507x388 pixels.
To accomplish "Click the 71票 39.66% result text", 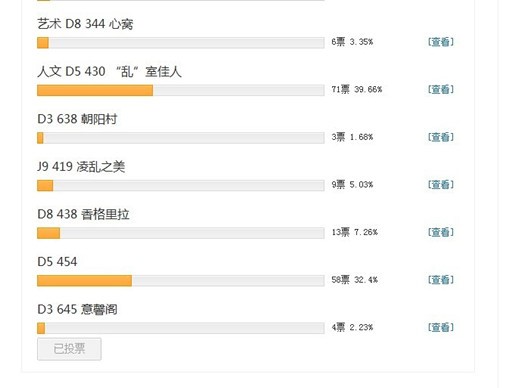I will [x=357, y=89].
